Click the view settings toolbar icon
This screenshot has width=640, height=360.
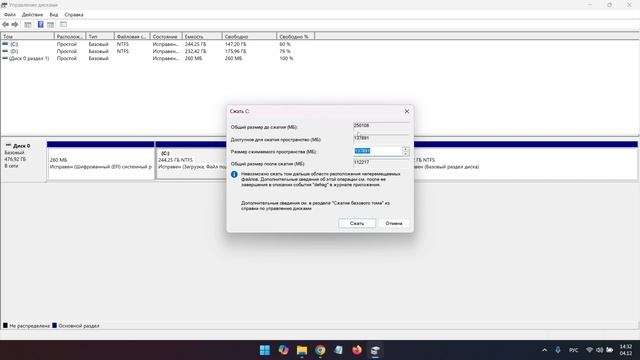click(50, 24)
